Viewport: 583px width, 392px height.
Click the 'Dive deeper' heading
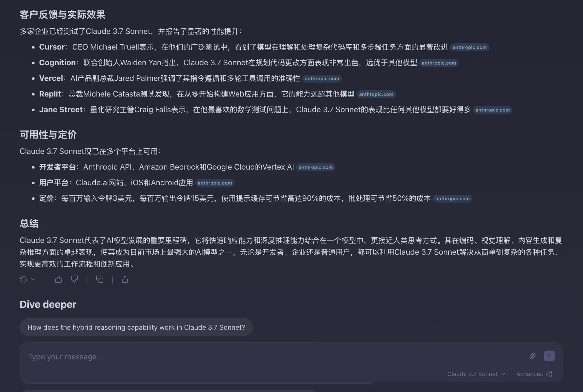pyautogui.click(x=48, y=304)
